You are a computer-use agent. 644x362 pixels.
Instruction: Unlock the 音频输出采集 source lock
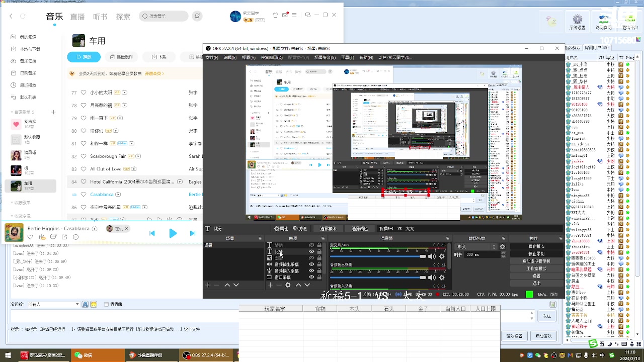[x=319, y=264]
